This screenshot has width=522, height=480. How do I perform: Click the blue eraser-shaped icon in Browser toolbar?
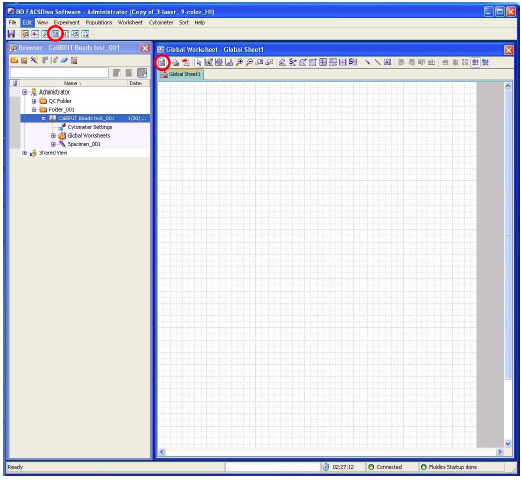[x=64, y=60]
